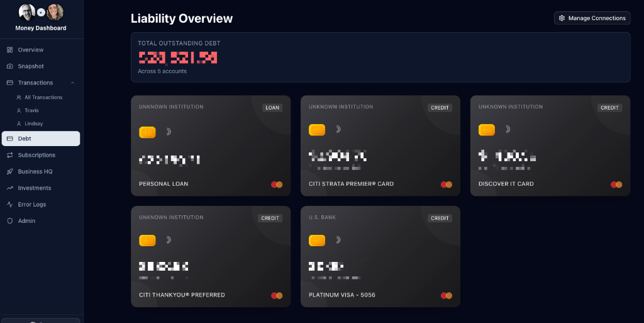This screenshot has width=644, height=323.
Task: Show Lindsay transactions
Action: click(x=34, y=123)
